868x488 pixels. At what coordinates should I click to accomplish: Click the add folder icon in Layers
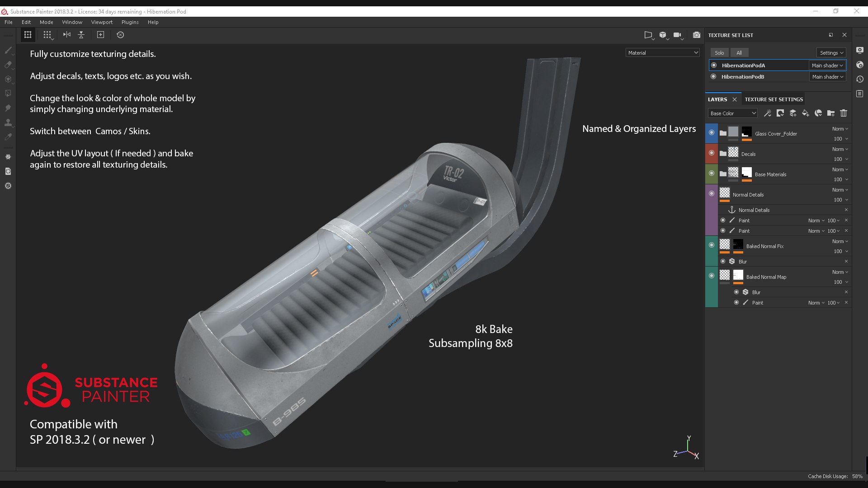(x=831, y=113)
